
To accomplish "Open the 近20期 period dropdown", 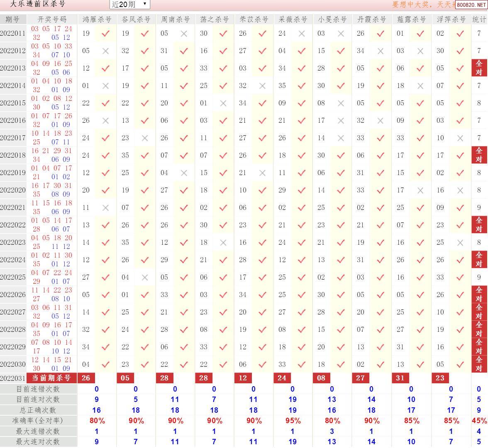I will [129, 4].
